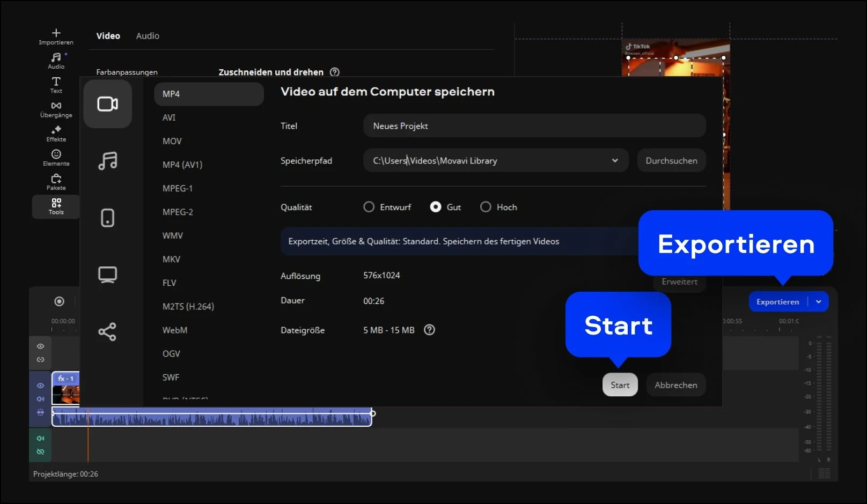Click the 576x1024 resolution value

tap(381, 275)
